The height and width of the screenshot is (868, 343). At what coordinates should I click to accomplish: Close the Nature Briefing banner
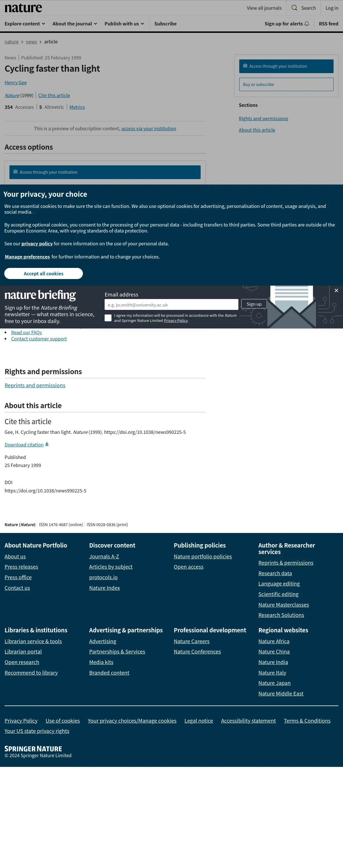click(x=336, y=290)
